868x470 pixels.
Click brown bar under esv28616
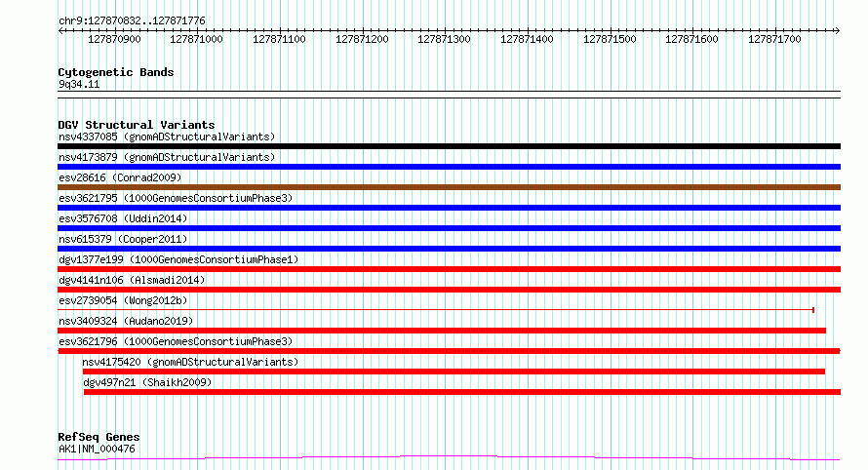point(449,187)
